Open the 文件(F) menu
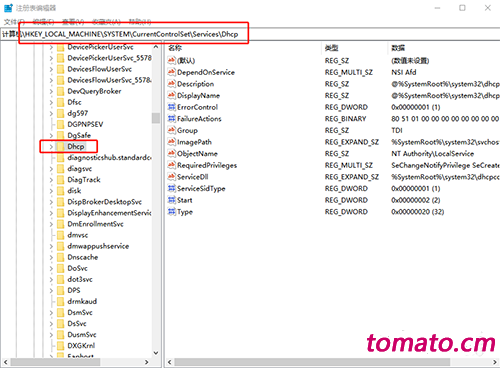The width and height of the screenshot is (500, 368). [14, 22]
